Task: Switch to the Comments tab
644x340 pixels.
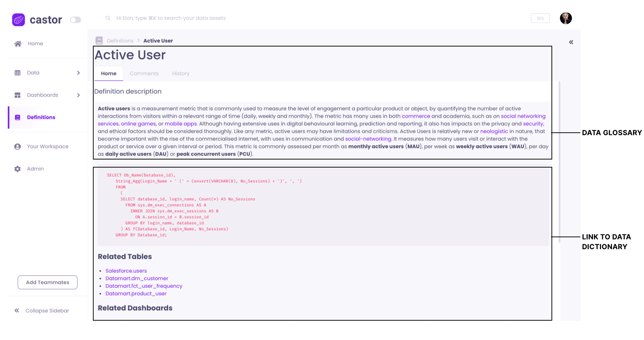Action: coord(144,73)
